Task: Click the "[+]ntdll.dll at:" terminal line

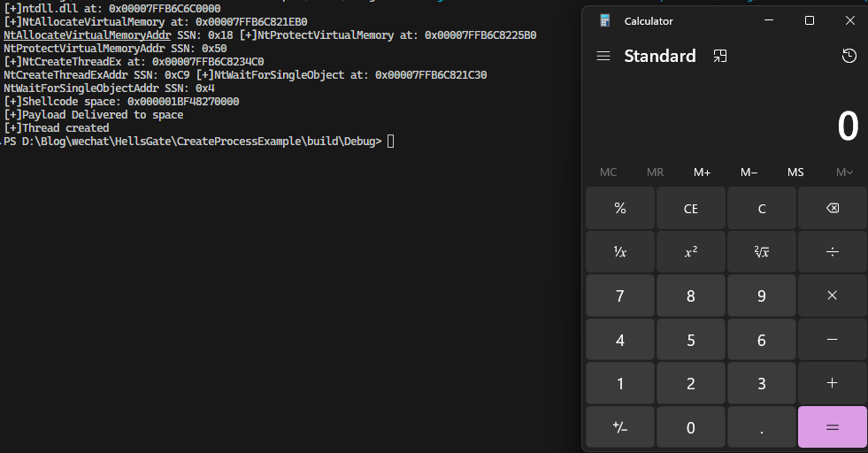Action: point(112,8)
